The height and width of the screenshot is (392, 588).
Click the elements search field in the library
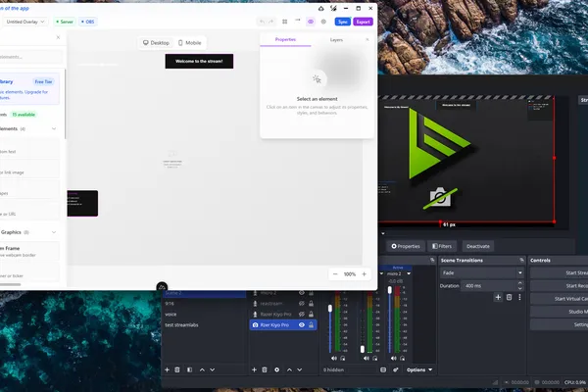pyautogui.click(x=30, y=57)
